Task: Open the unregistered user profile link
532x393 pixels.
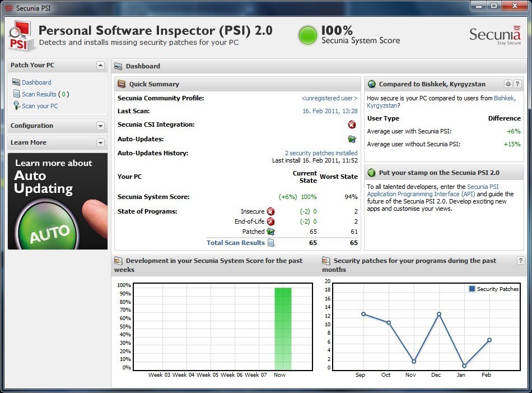Action: pos(329,98)
